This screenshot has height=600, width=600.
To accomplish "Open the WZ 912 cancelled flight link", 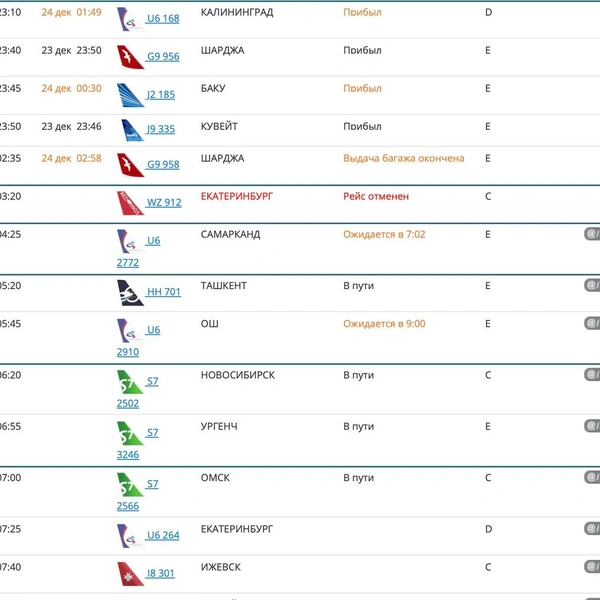I will pyautogui.click(x=164, y=202).
